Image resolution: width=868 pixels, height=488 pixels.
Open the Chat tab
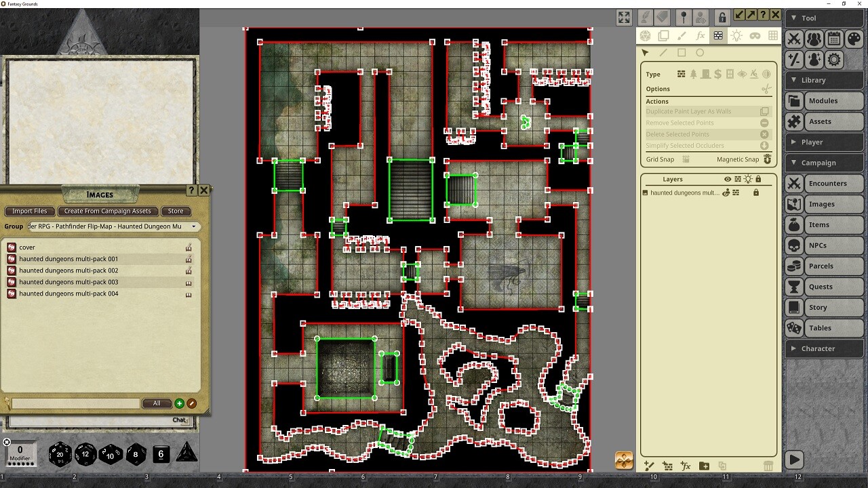(x=179, y=420)
